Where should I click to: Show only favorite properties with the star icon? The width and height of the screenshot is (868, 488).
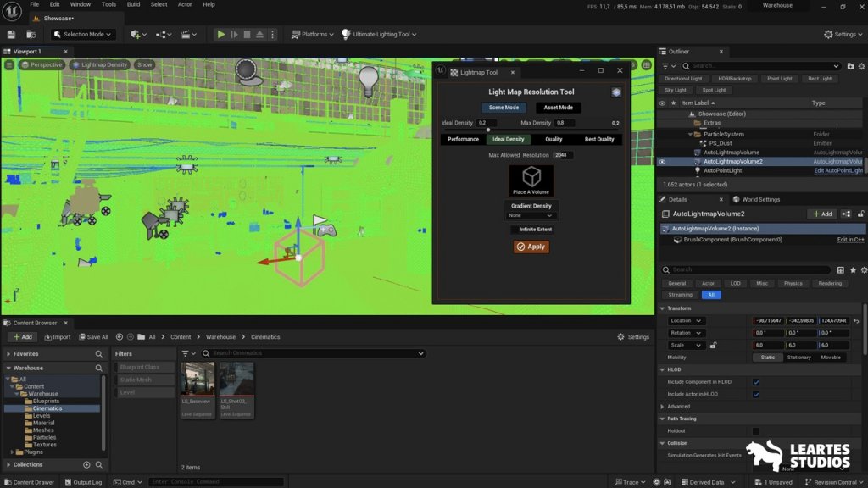[853, 270]
